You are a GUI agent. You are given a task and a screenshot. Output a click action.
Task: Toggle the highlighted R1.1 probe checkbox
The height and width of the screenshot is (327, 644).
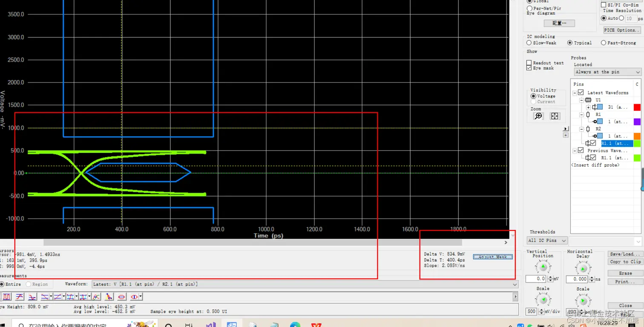(x=593, y=143)
